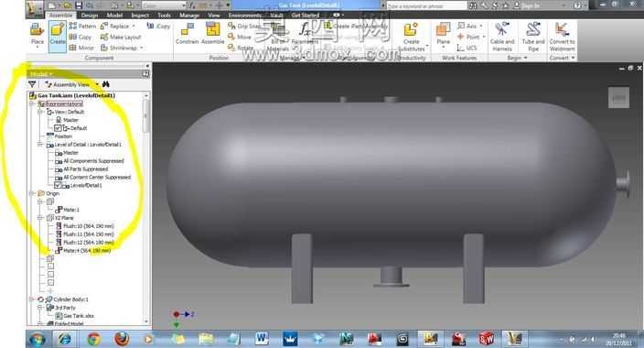Collapse the Level of Detail node
This screenshot has width=644, height=348.
(x=40, y=145)
